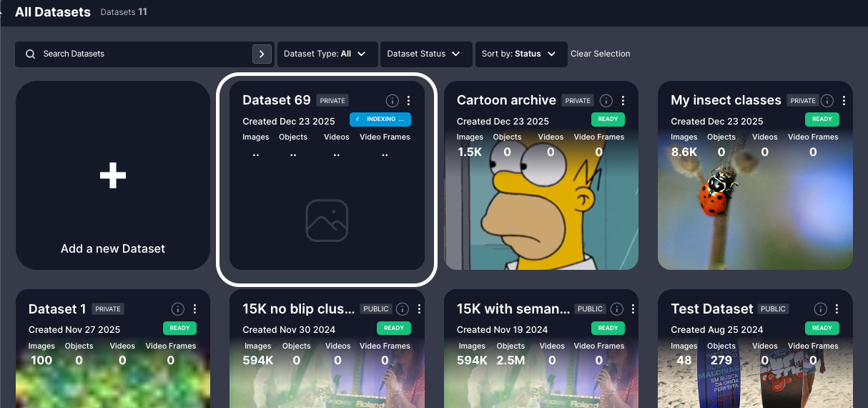868x408 pixels.
Task: Click image placeholder icon in Dataset 69
Action: click(327, 220)
